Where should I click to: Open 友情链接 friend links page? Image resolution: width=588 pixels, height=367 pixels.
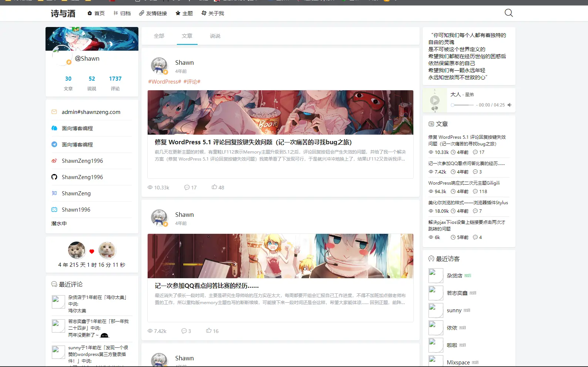point(153,13)
